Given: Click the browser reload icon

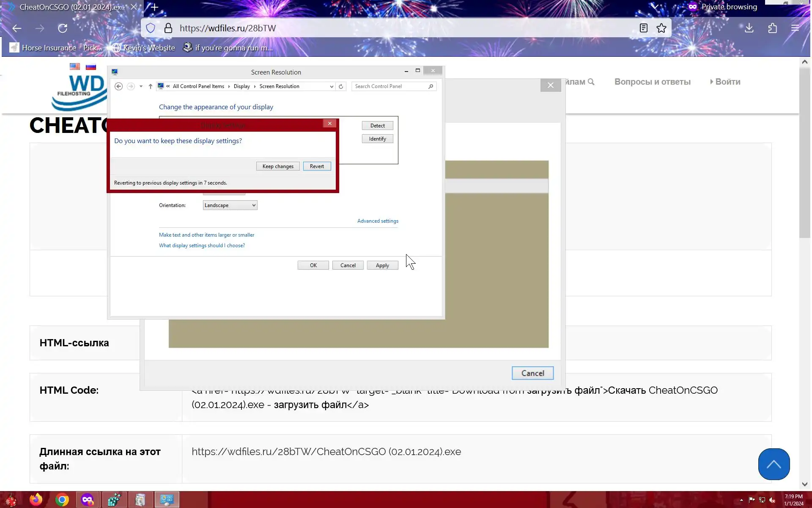Looking at the screenshot, I should click(63, 28).
